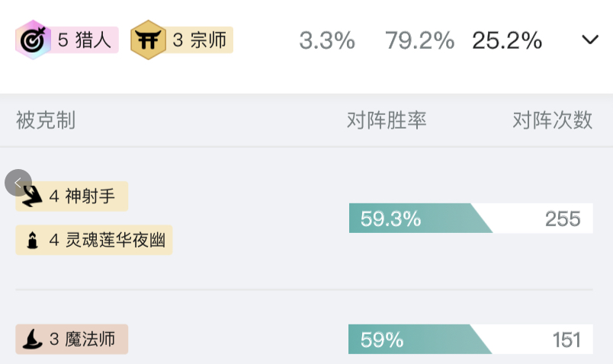The image size is (613, 364).
Task: Open the 3 魔法师 counter tag
Action: click(x=72, y=340)
